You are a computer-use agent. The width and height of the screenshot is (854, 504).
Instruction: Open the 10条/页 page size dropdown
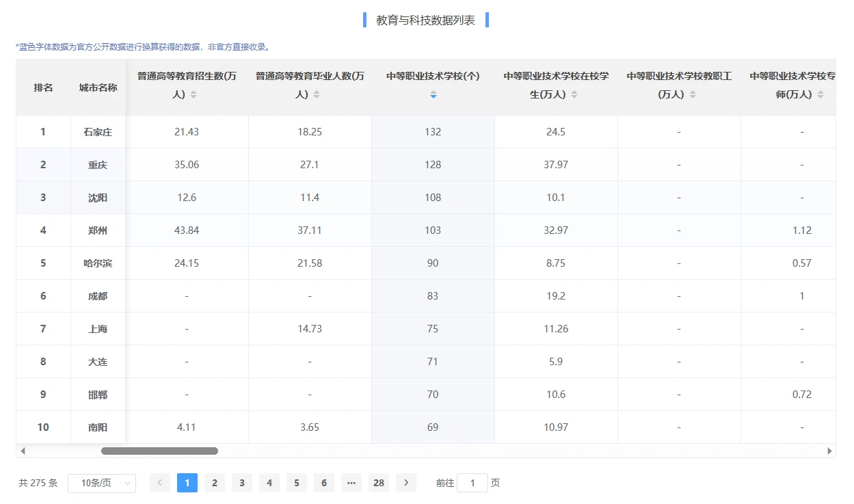pyautogui.click(x=102, y=483)
